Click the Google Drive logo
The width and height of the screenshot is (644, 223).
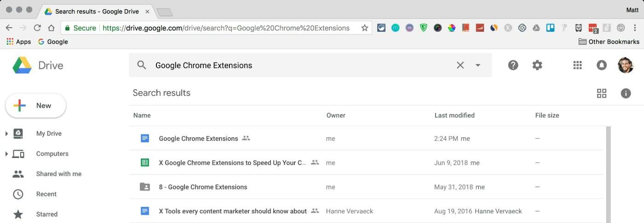coord(22,65)
